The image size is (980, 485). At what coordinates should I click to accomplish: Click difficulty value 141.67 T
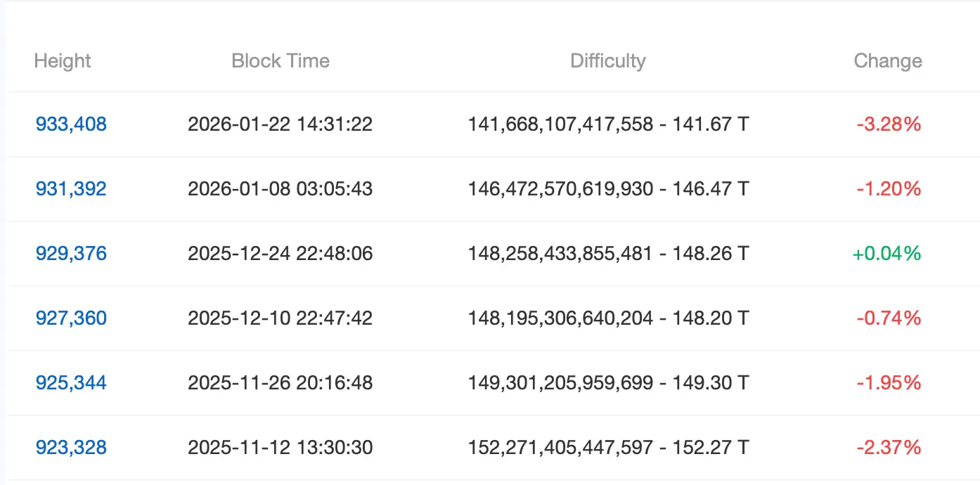[x=711, y=124]
